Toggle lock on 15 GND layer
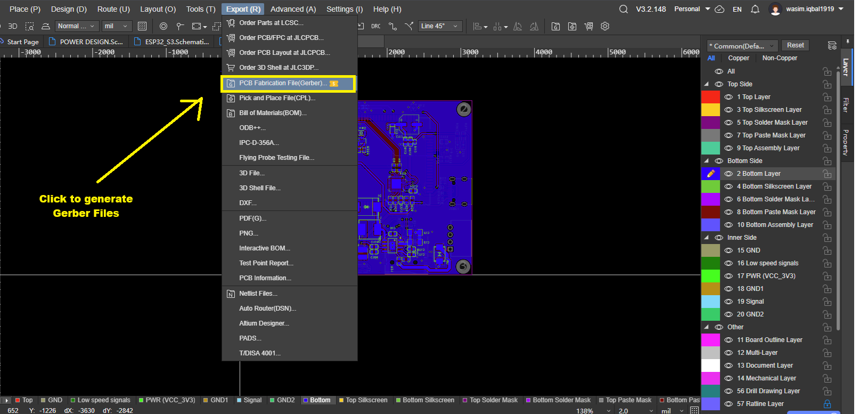 click(827, 250)
